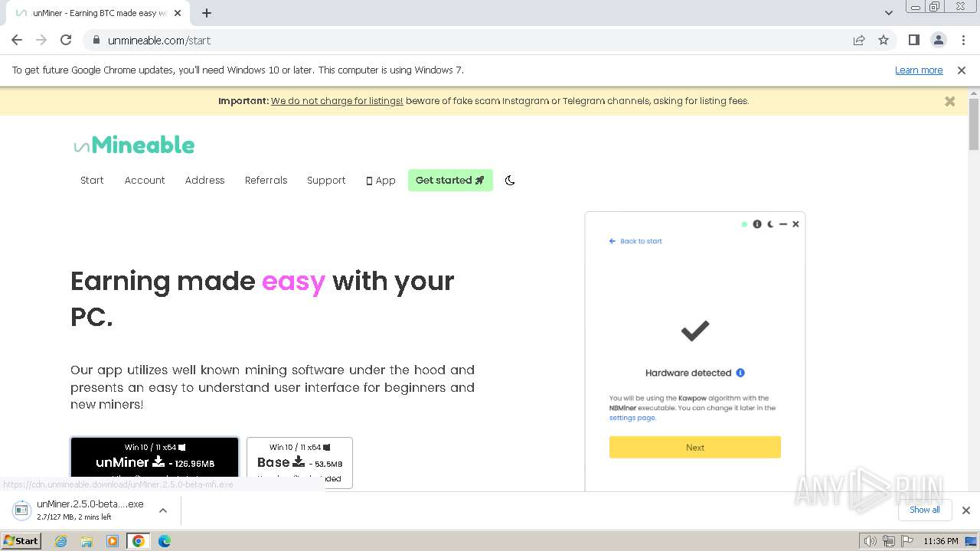Screen dimensions: 980x551
Task: Open the Start nav item
Action: 92,180
